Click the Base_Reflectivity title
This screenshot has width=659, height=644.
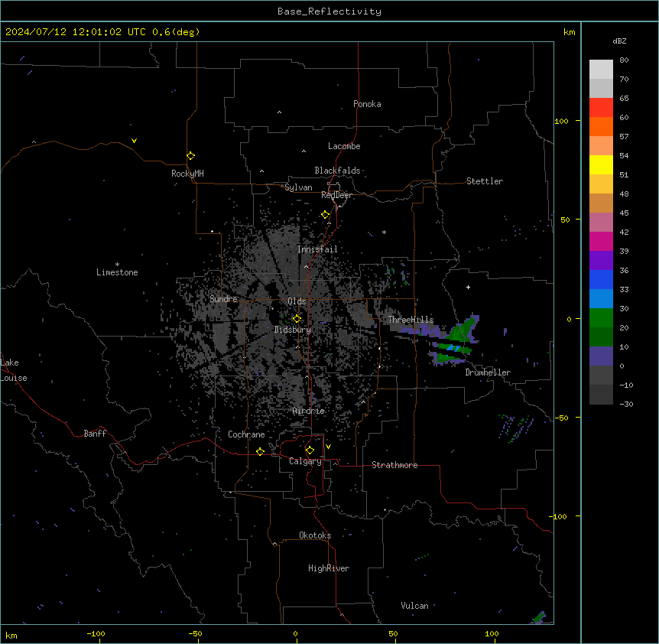tap(329, 11)
